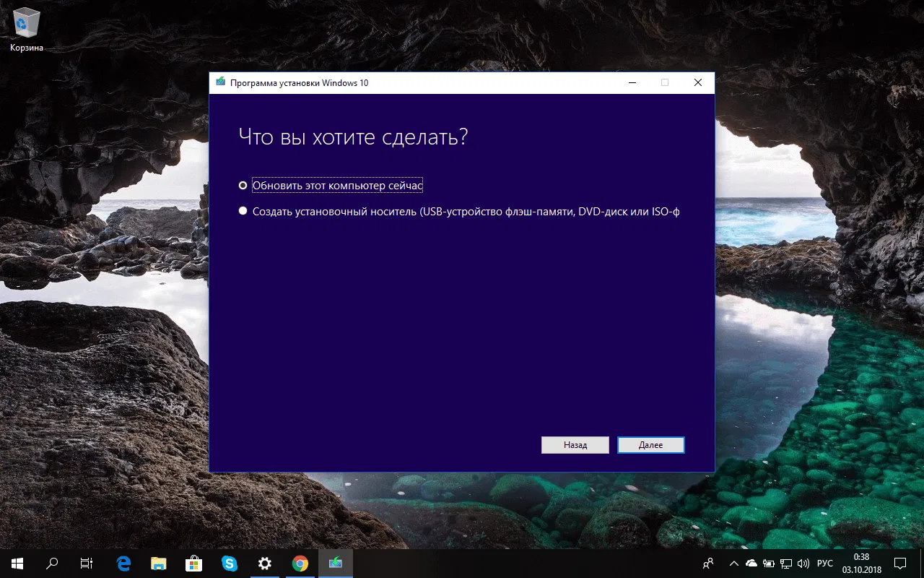Select the Recycle Bin (Корзина) desktop icon

tap(27, 31)
